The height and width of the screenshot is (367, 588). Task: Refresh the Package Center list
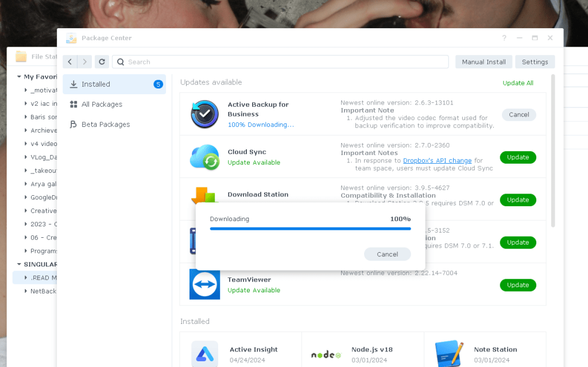102,62
